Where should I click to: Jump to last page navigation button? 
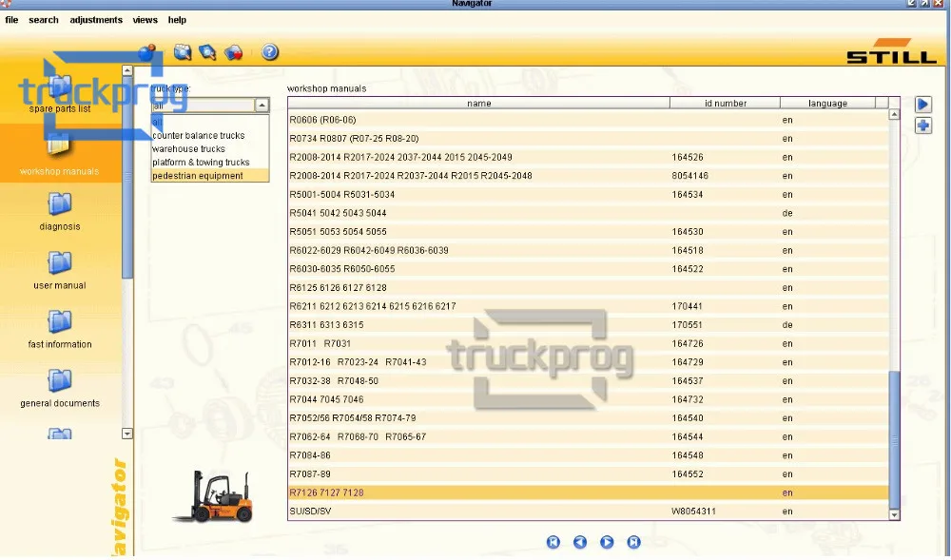click(x=633, y=542)
